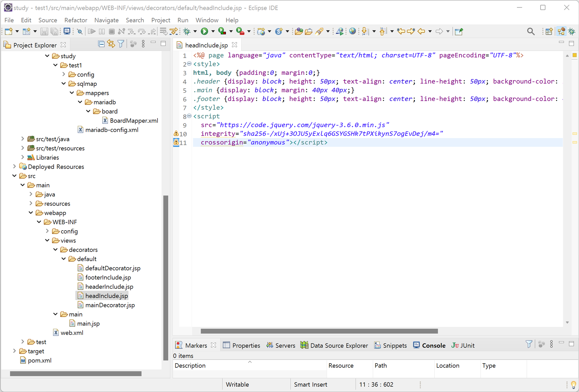This screenshot has width=579, height=392.
Task: Collapse the study folder
Action: [x=47, y=56]
